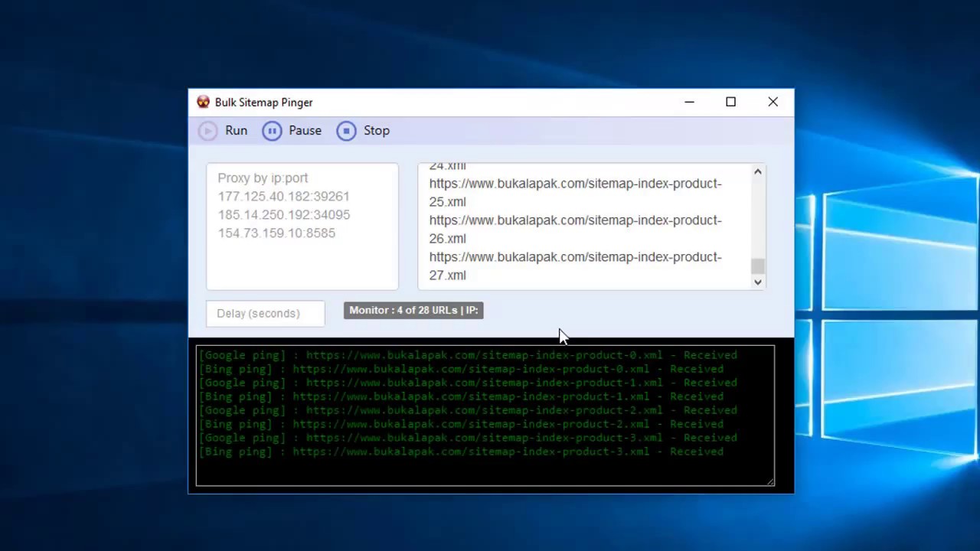
Task: Click the URL list scrollbar thumb
Action: (757, 266)
